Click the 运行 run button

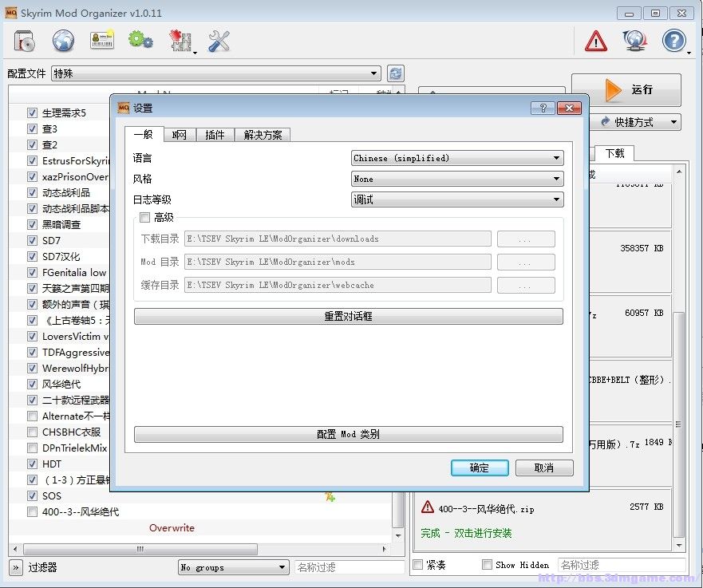tap(626, 89)
